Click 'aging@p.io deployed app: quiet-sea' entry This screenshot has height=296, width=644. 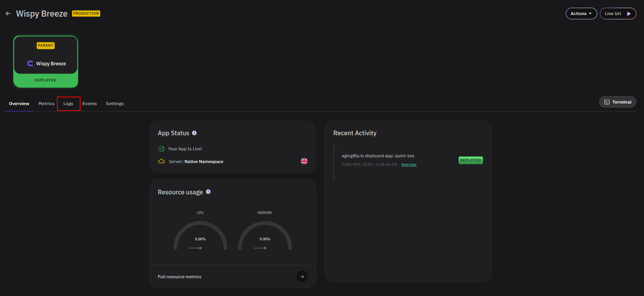(x=378, y=156)
